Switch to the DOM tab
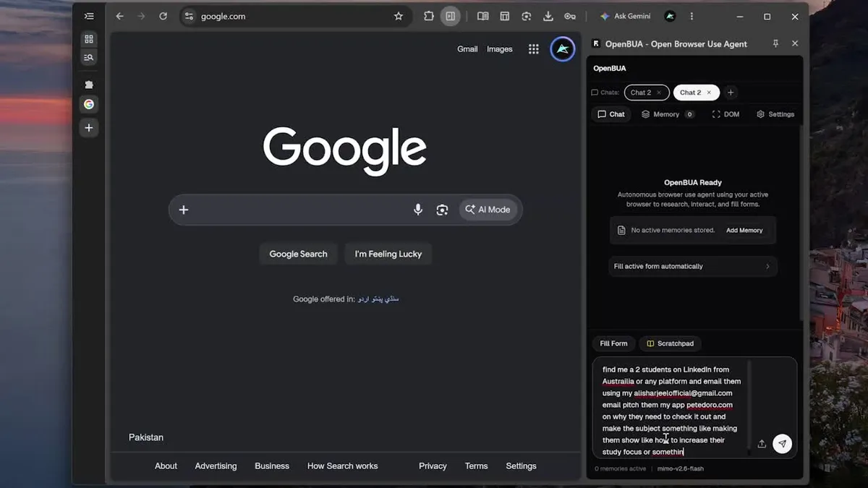Viewport: 868px width, 488px height. pos(726,114)
